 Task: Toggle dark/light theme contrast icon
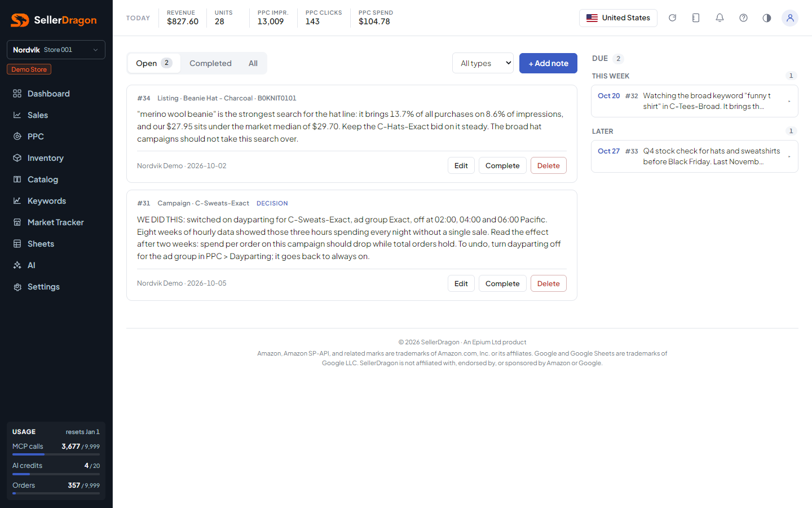[767, 18]
